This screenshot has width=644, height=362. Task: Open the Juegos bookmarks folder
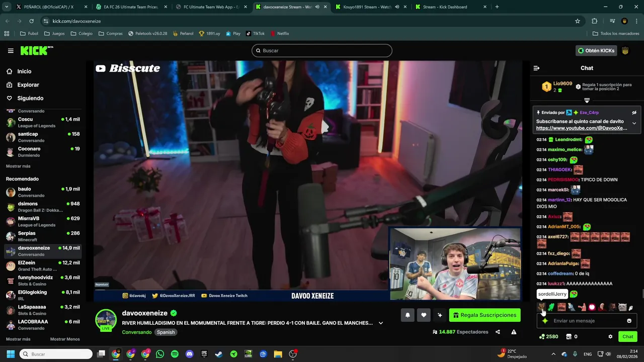[54, 34]
